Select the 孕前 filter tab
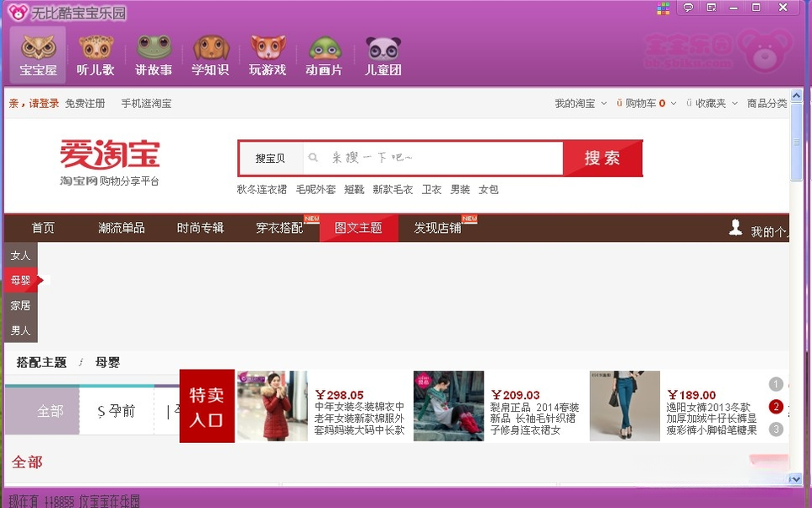The image size is (812, 508). (116, 411)
